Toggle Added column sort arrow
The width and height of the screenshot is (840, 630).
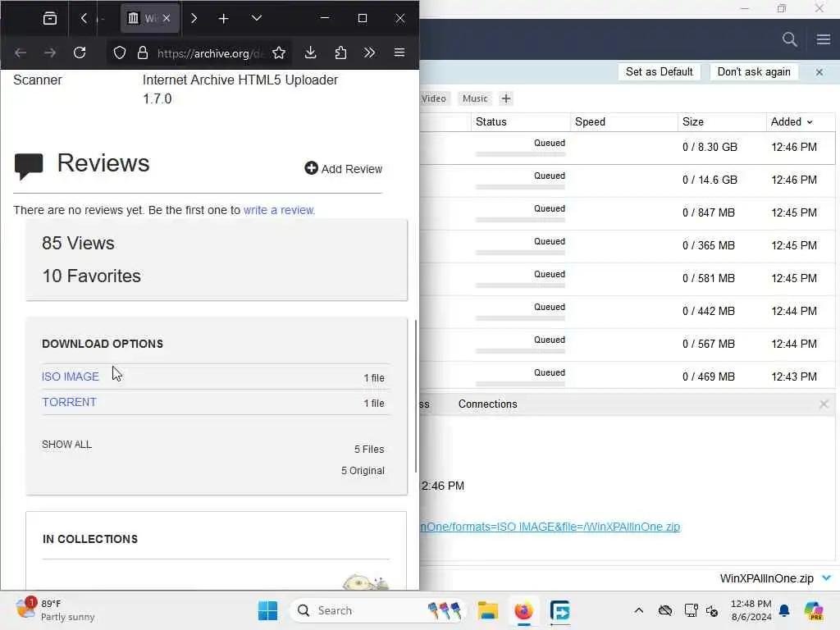coord(810,122)
